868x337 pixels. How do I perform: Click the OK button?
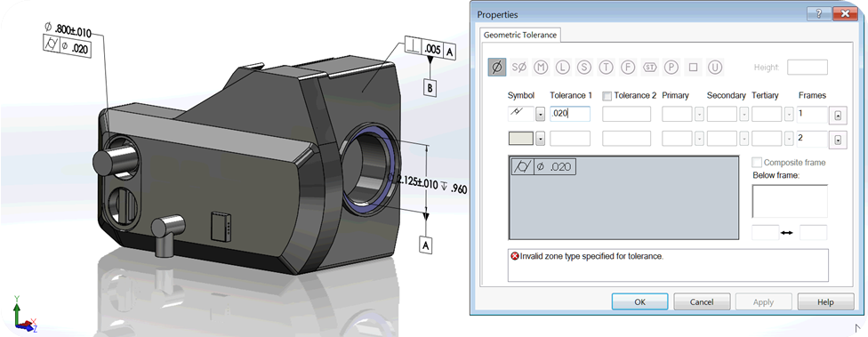coord(639,301)
